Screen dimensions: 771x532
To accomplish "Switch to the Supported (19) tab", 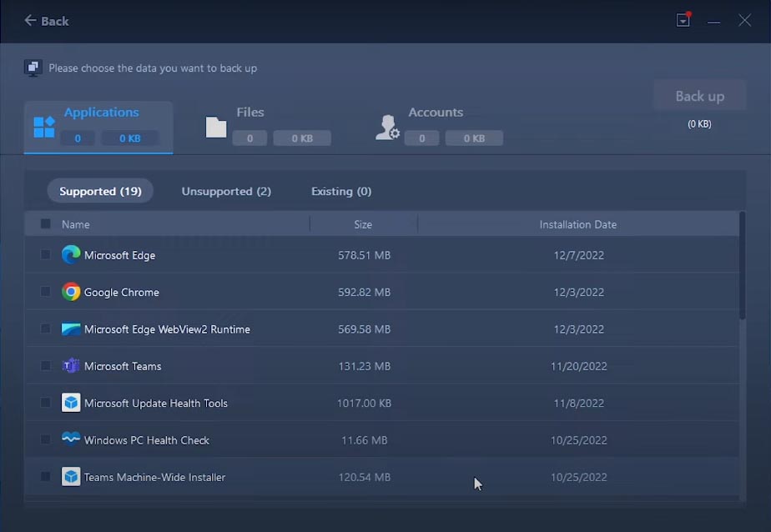I will click(x=100, y=191).
